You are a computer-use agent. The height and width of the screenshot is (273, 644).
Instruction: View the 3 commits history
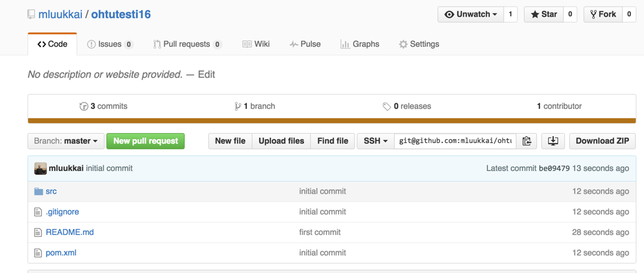103,106
